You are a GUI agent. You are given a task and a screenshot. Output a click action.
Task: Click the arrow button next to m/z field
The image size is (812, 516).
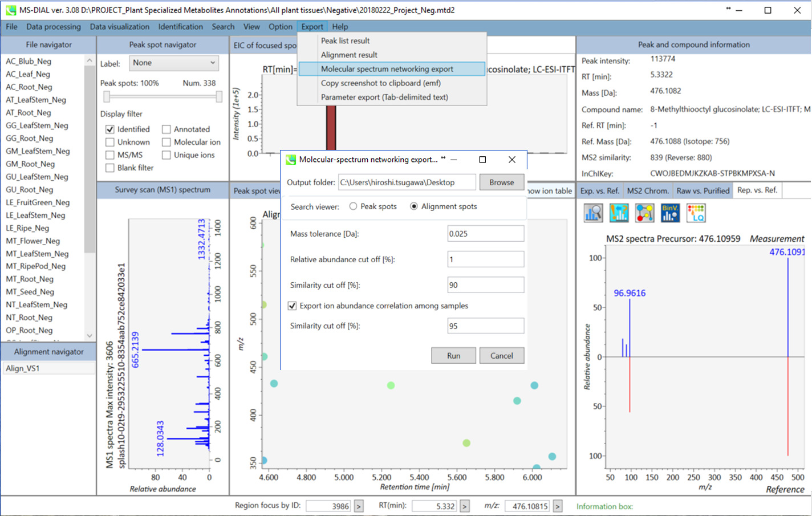point(558,506)
